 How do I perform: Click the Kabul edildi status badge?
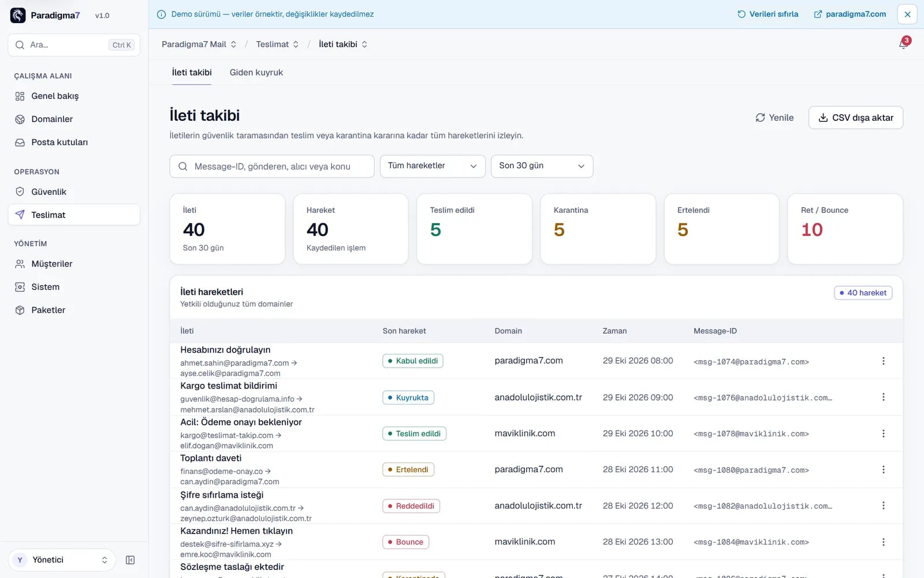click(413, 361)
